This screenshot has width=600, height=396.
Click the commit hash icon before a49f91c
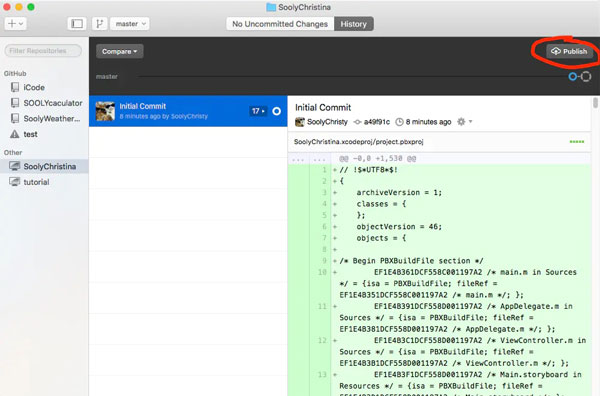coord(357,122)
